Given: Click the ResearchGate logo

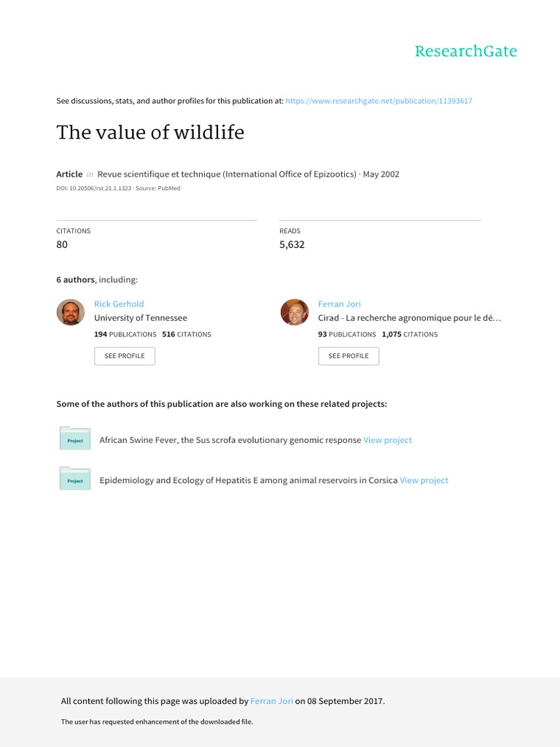Looking at the screenshot, I should pyautogui.click(x=465, y=51).
